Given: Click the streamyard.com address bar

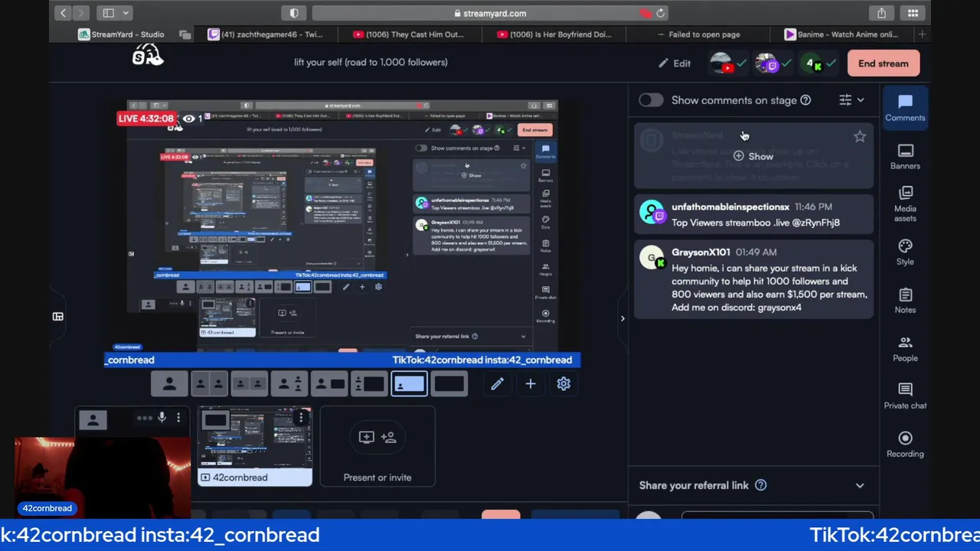Looking at the screenshot, I should pyautogui.click(x=490, y=13).
